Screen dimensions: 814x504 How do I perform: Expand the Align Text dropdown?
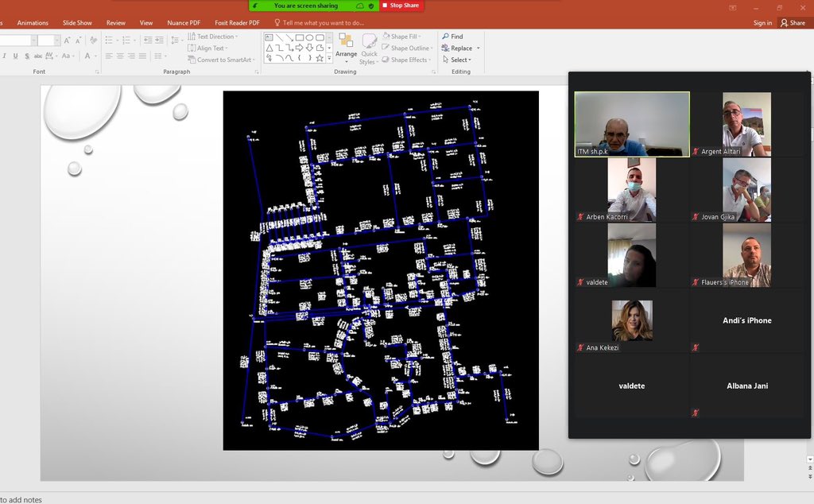(x=207, y=48)
